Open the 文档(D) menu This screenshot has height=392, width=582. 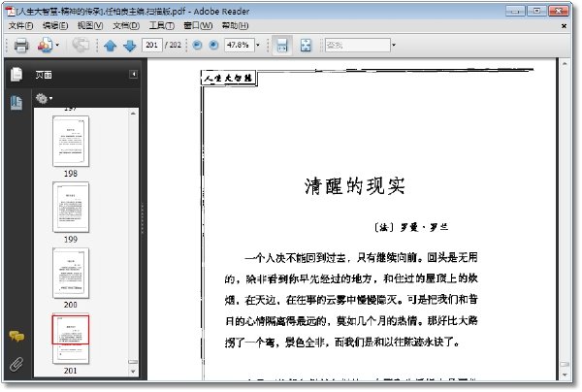[126, 25]
